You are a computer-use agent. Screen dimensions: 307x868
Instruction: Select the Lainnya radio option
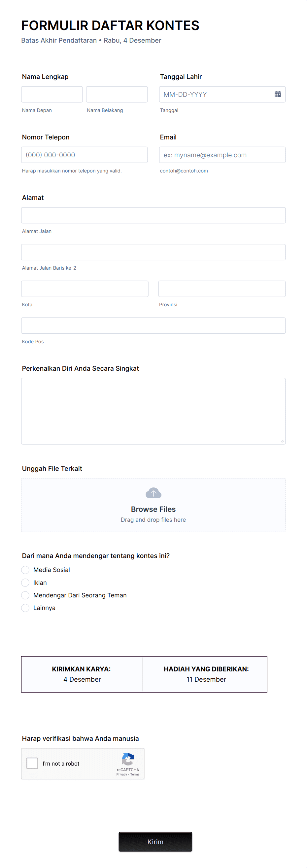pos(25,608)
